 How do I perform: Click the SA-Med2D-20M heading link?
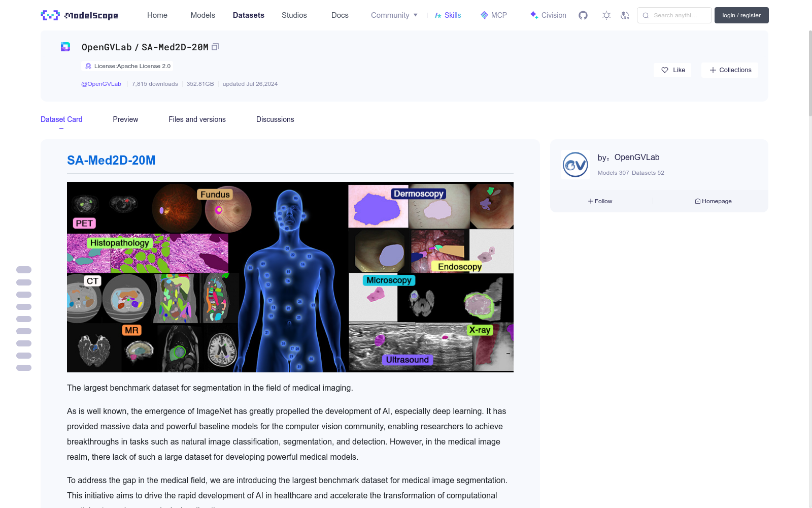pos(111,161)
